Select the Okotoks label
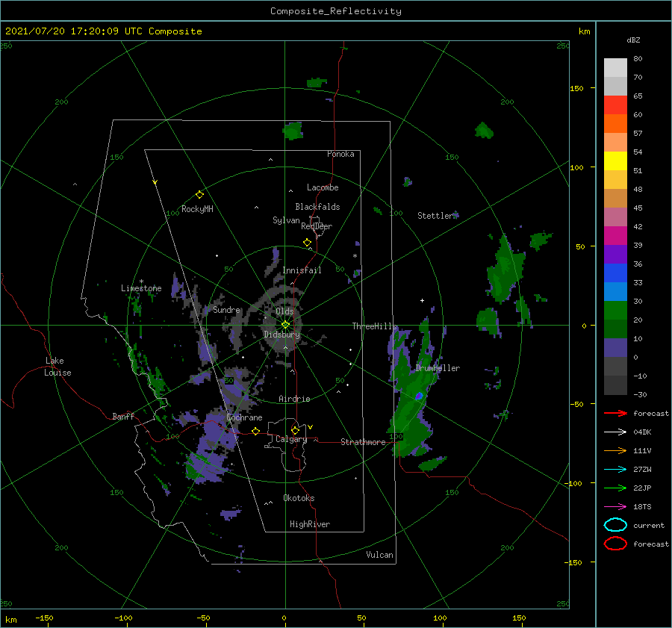Image resolution: width=672 pixels, height=628 pixels. pyautogui.click(x=299, y=498)
